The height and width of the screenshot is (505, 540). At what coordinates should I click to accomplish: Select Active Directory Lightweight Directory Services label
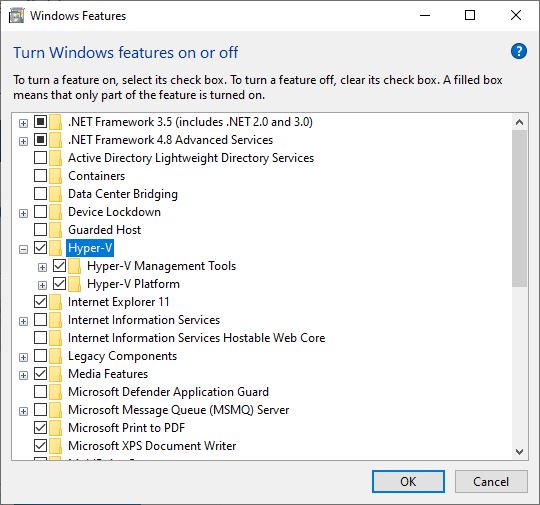(191, 158)
